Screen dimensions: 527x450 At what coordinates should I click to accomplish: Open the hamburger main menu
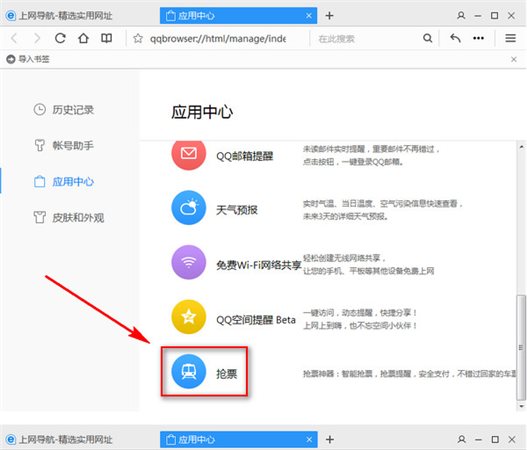511,38
